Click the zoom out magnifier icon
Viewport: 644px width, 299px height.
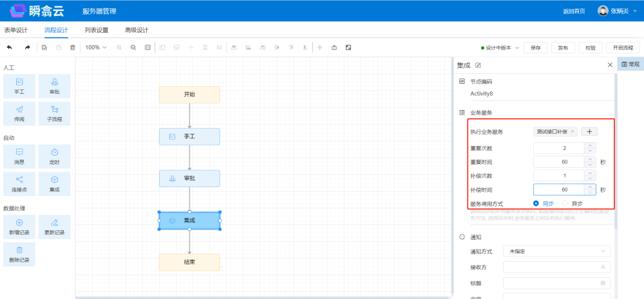[x=133, y=48]
